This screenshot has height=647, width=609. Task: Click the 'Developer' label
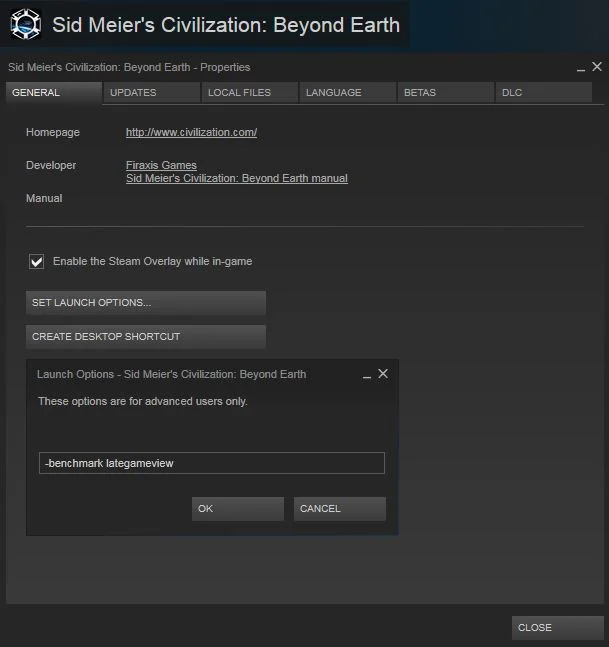pos(51,165)
